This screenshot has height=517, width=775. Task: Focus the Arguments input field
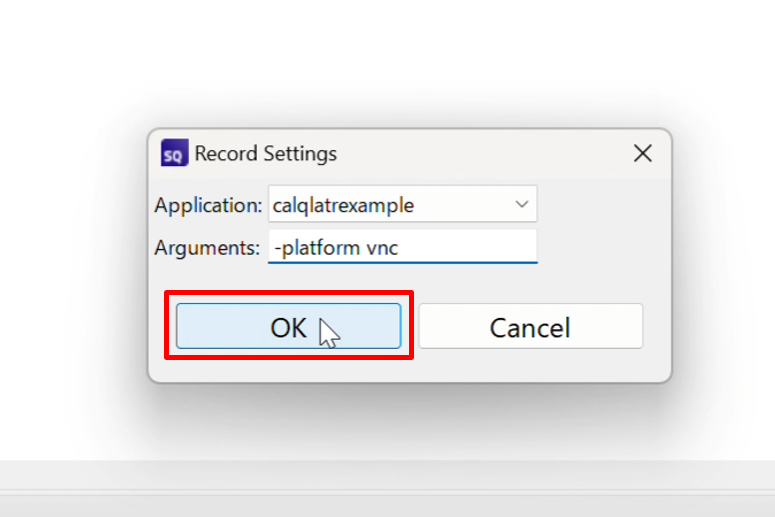pyautogui.click(x=402, y=248)
